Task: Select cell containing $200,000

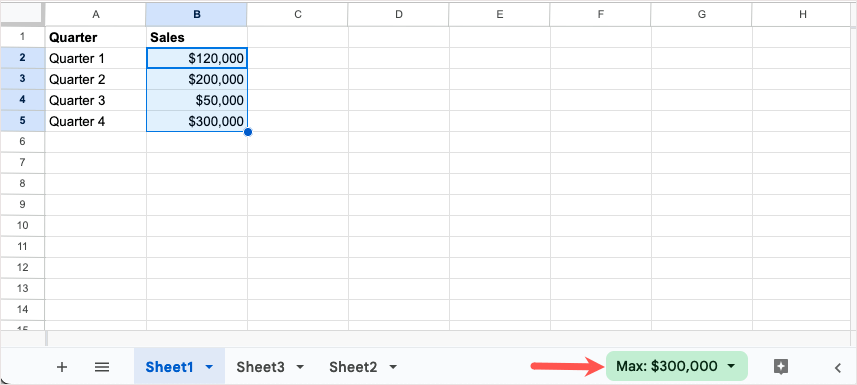Action: click(197, 79)
